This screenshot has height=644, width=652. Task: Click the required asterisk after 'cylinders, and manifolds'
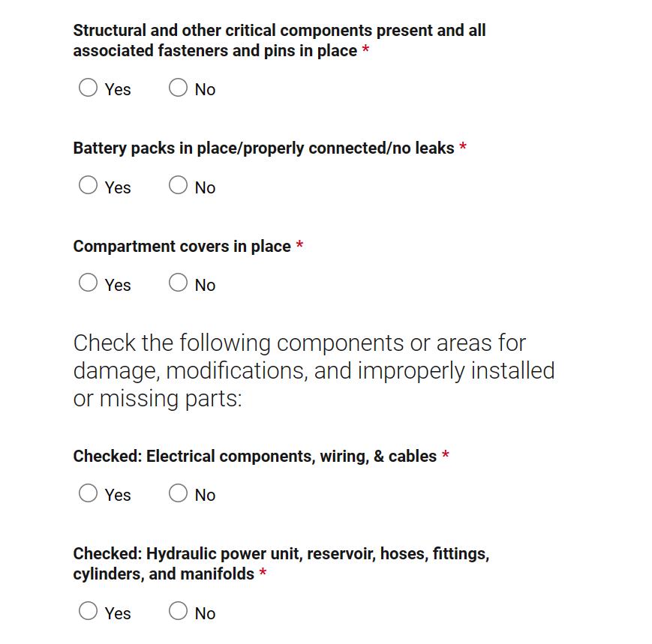tap(263, 574)
